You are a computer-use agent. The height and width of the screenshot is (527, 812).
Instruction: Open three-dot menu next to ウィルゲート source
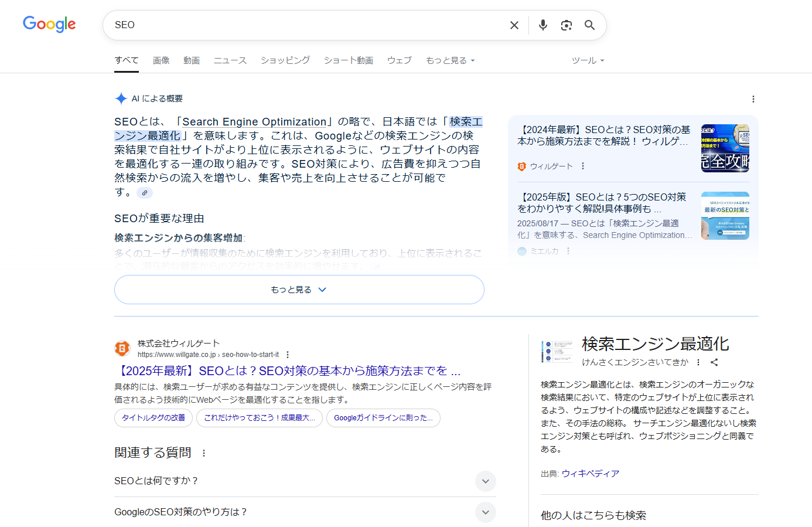(583, 166)
